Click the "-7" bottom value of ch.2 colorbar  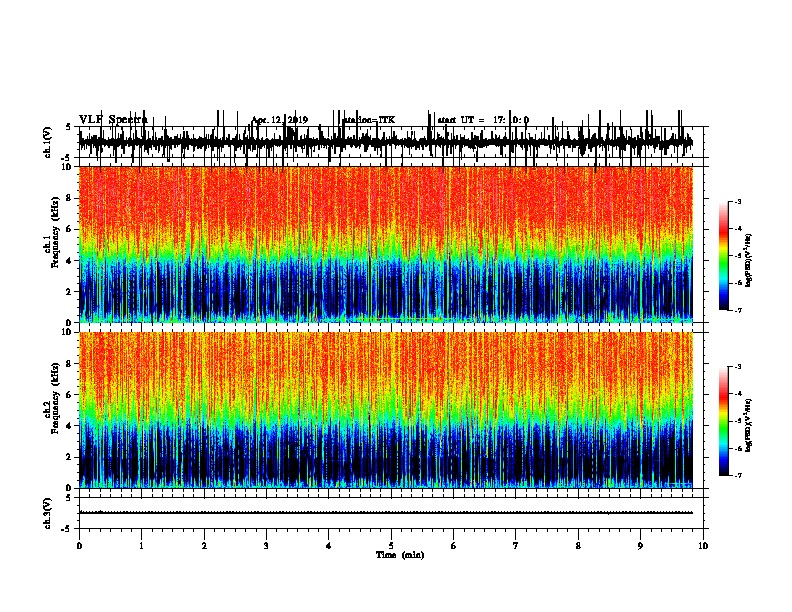click(x=737, y=476)
